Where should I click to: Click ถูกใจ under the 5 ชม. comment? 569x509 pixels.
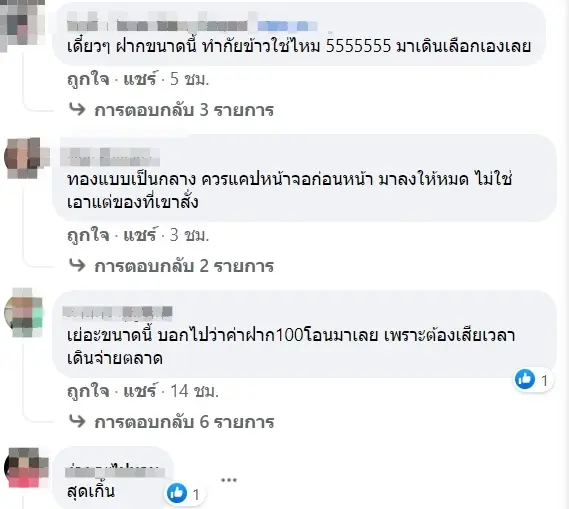[88, 79]
